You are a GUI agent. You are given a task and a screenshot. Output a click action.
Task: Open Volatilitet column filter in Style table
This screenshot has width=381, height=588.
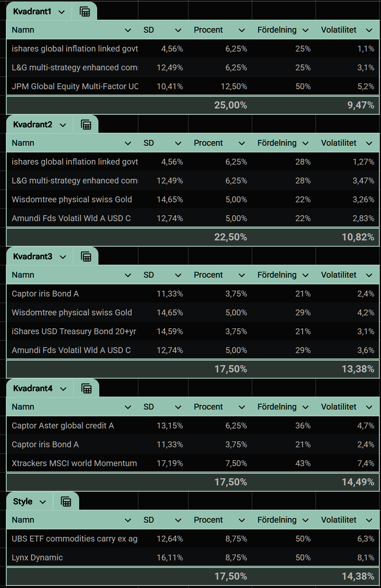pos(369,520)
